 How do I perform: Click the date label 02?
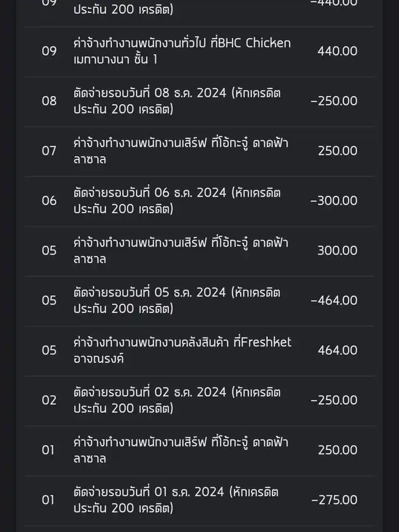tap(49, 400)
